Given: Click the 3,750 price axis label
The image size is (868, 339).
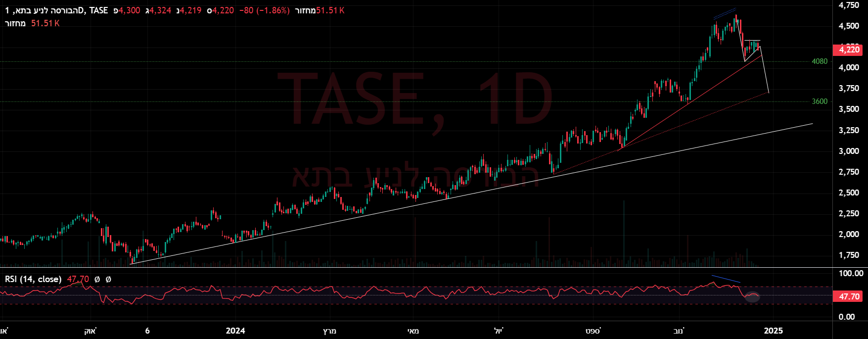Looking at the screenshot, I should point(849,89).
